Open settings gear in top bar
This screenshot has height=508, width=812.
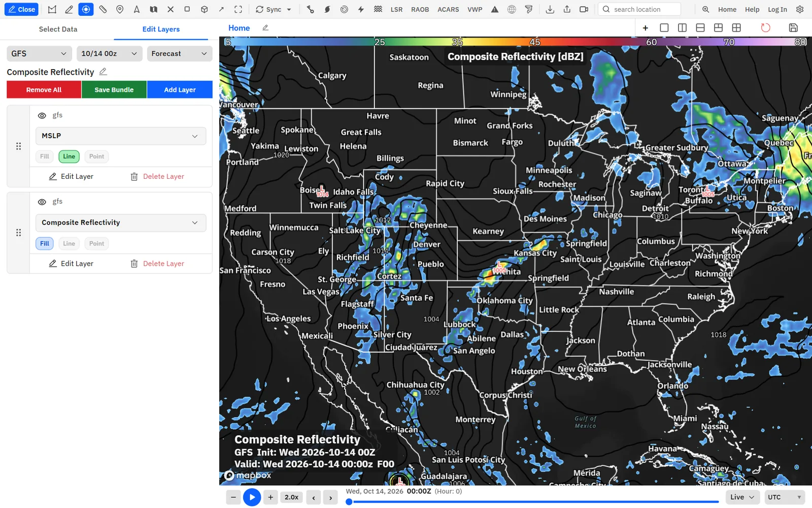800,9
